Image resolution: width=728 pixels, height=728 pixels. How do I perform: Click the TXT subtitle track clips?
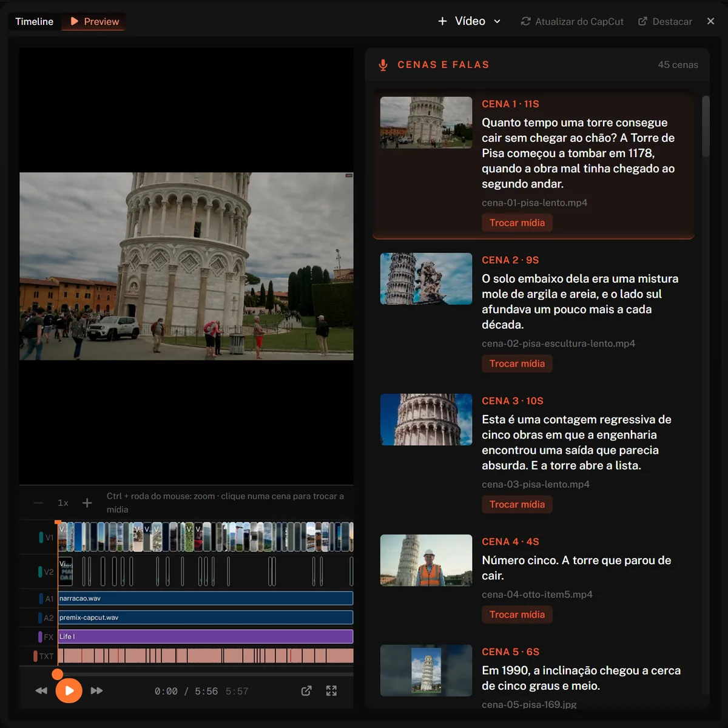(206, 656)
